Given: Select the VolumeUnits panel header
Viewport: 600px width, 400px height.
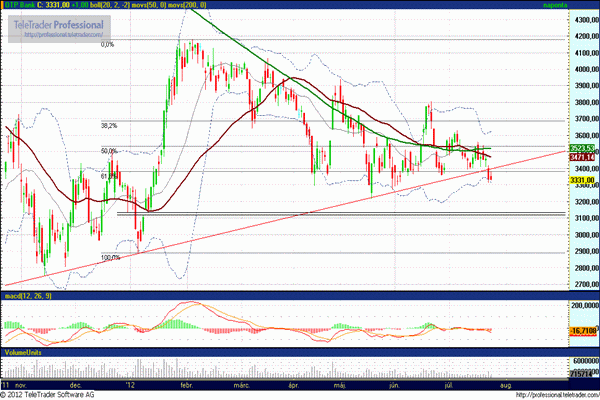Looking at the screenshot, I should [x=23, y=352].
